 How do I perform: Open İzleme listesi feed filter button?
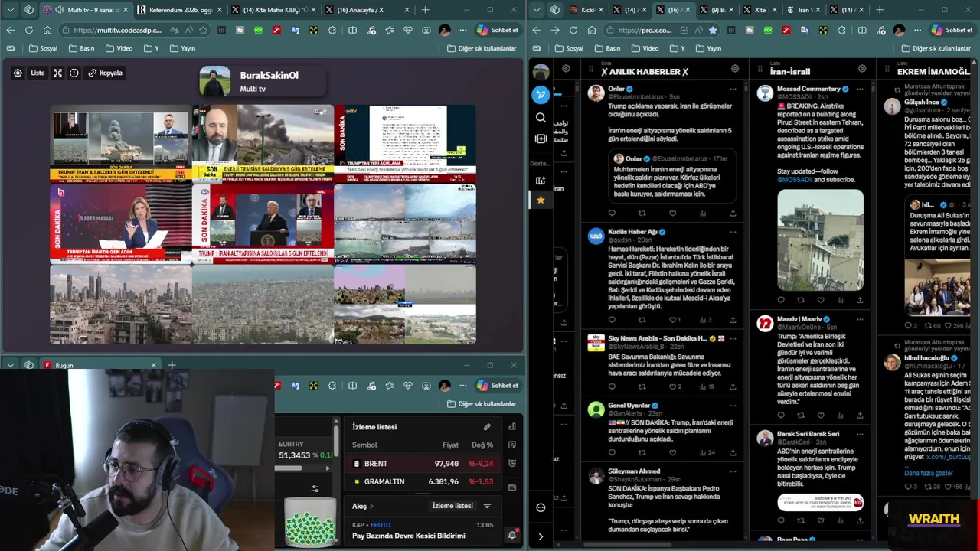click(452, 506)
